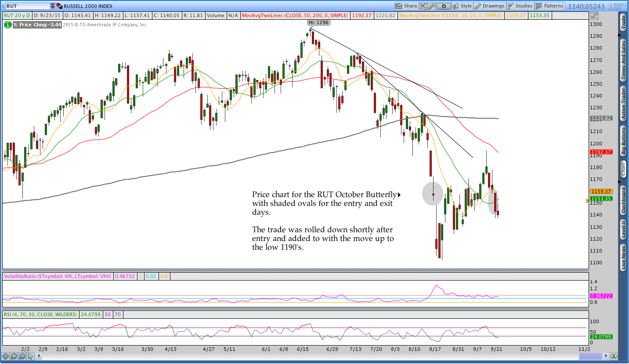Click the last price 1140.05243
629x364 pixels.
click(586, 6)
